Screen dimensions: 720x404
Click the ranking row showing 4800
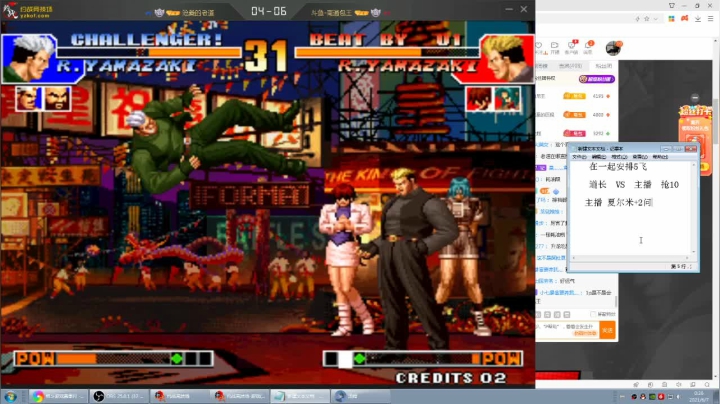tap(575, 115)
